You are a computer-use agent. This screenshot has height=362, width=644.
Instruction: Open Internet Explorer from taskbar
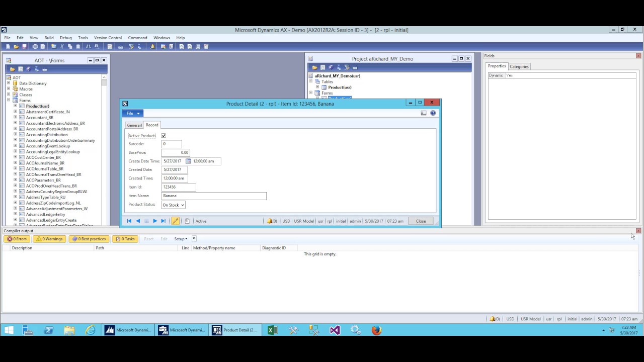[x=90, y=330]
